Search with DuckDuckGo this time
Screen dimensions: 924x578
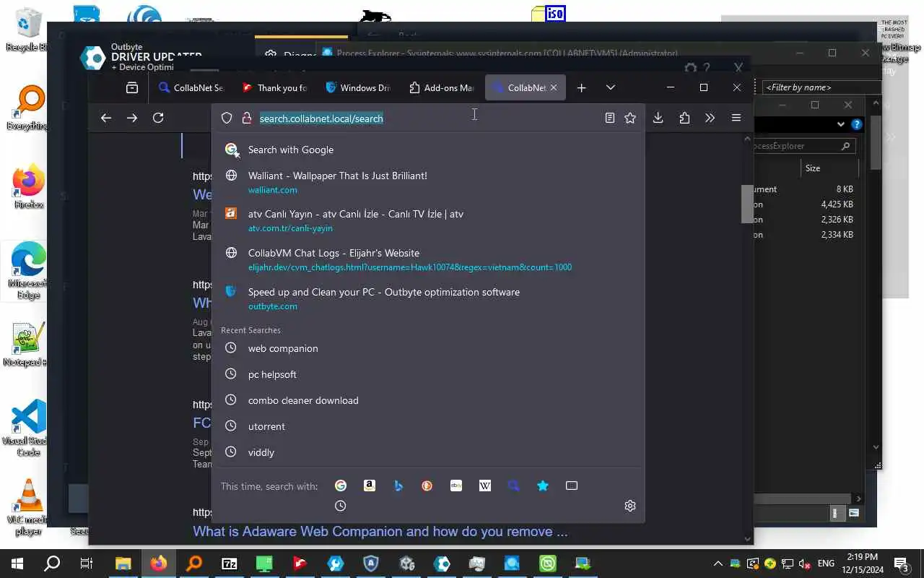tap(427, 486)
